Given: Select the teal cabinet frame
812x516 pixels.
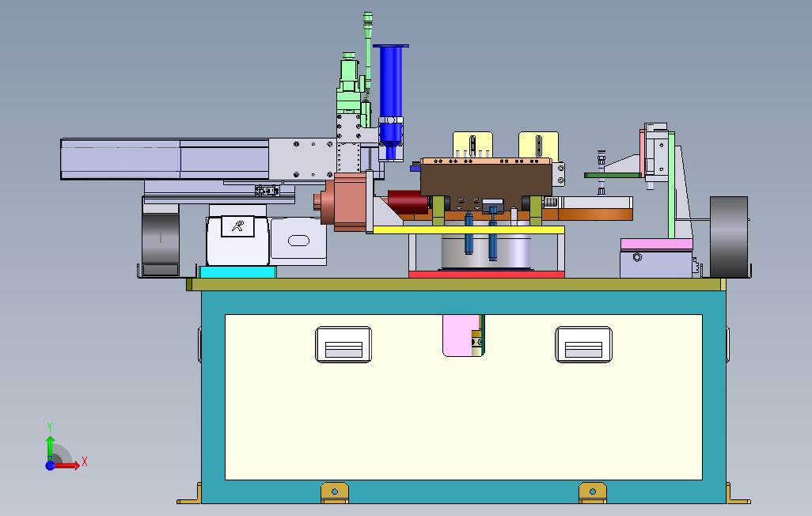Looking at the screenshot, I should click(464, 303).
